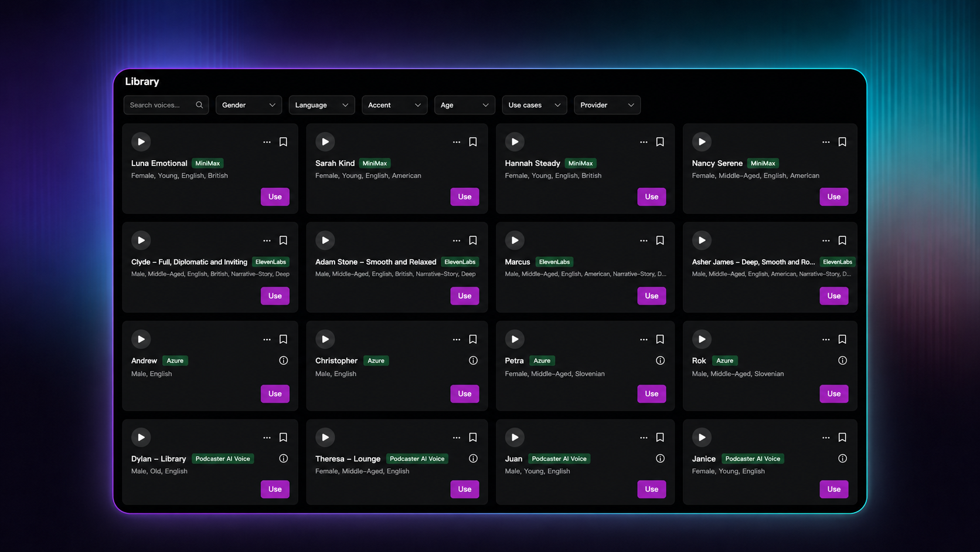980x552 pixels.
Task: Bookmark the Janice voice
Action: coord(842,438)
